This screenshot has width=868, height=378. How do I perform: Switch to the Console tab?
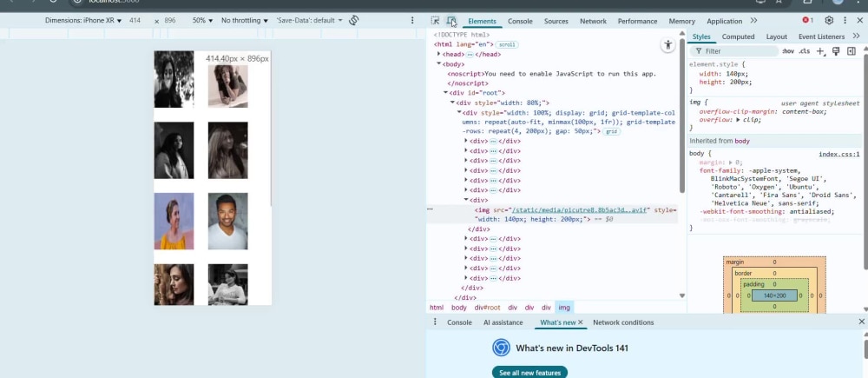point(520,21)
